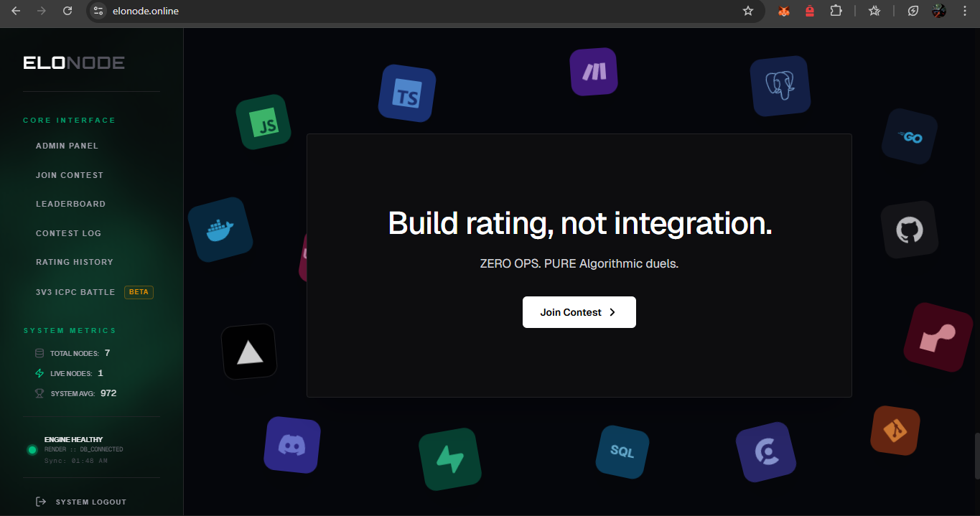The width and height of the screenshot is (980, 516).
Task: Click the total nodes database icon
Action: click(39, 353)
